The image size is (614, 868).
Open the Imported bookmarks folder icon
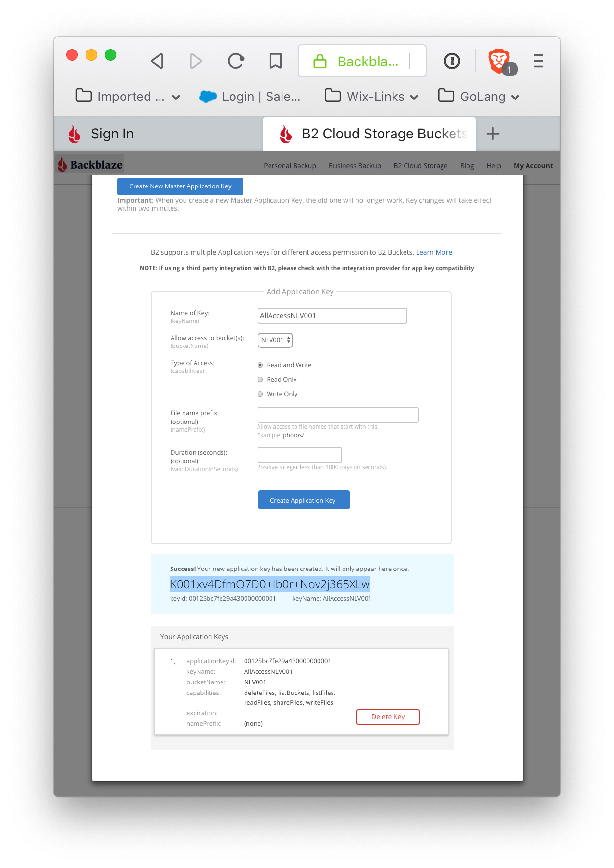(84, 96)
